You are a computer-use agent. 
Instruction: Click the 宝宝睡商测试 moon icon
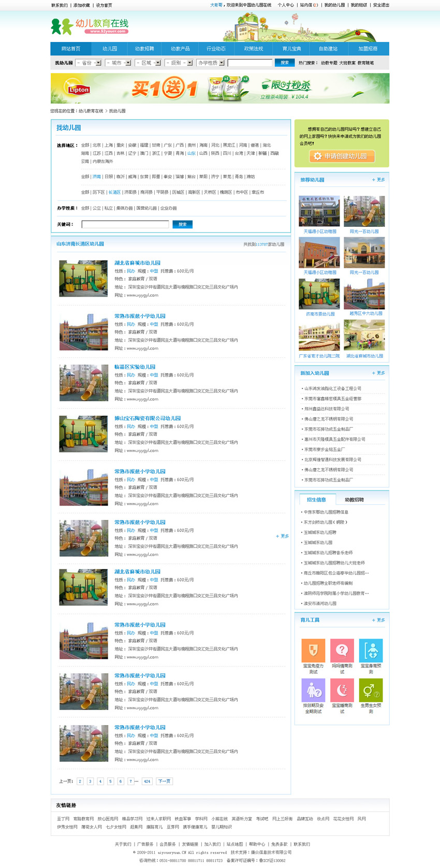pos(342,690)
